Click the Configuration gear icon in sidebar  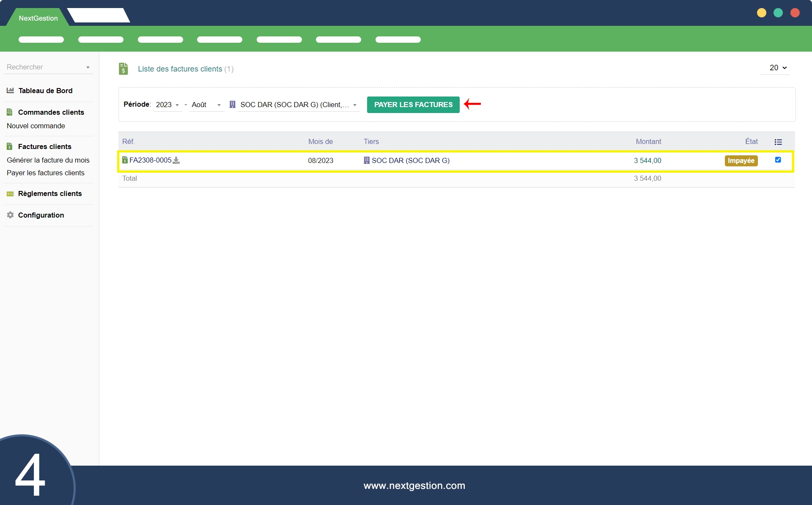click(10, 215)
